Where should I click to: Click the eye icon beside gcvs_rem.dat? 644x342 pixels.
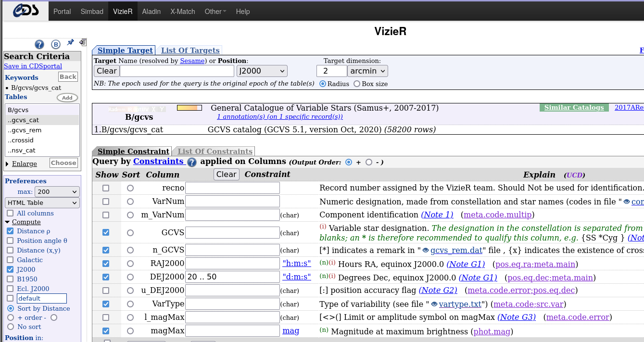(x=426, y=250)
